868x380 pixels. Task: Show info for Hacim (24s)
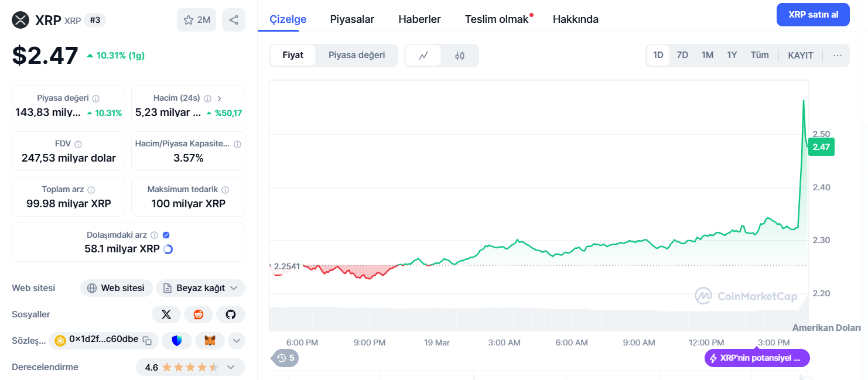click(207, 98)
